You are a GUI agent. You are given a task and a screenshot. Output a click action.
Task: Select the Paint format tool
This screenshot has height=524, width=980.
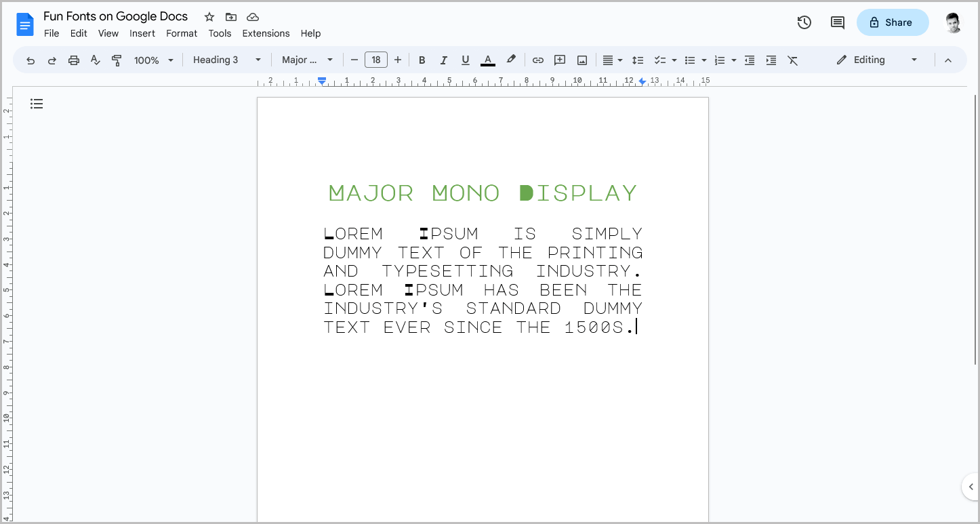[x=117, y=60]
